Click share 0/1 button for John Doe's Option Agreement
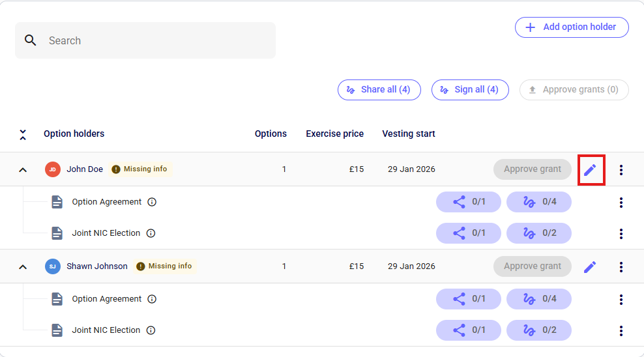 468,202
